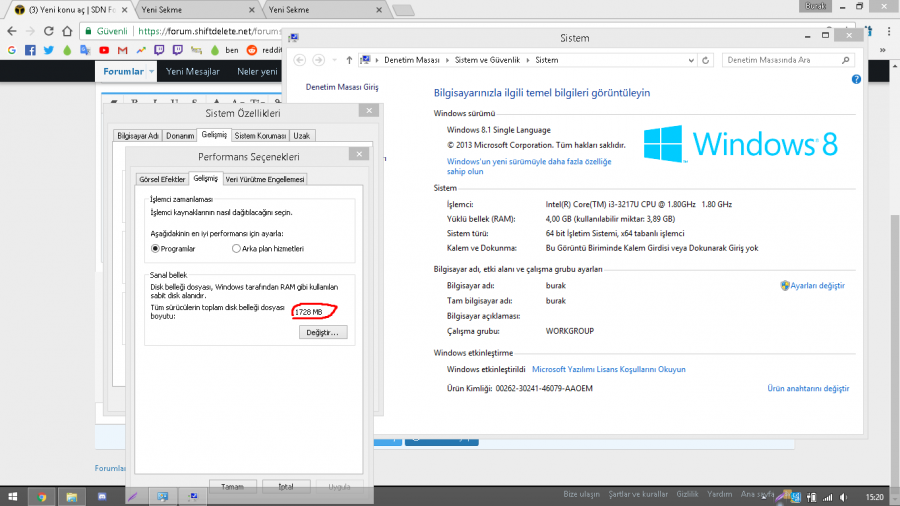The height and width of the screenshot is (506, 900).
Task: Open Neler yeni in forum menu
Action: 257,72
